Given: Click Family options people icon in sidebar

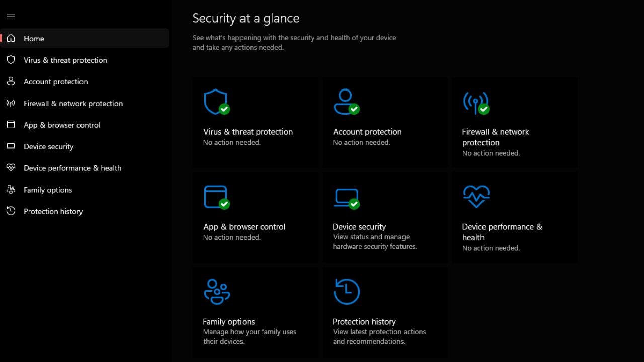Looking at the screenshot, I should 11,190.
